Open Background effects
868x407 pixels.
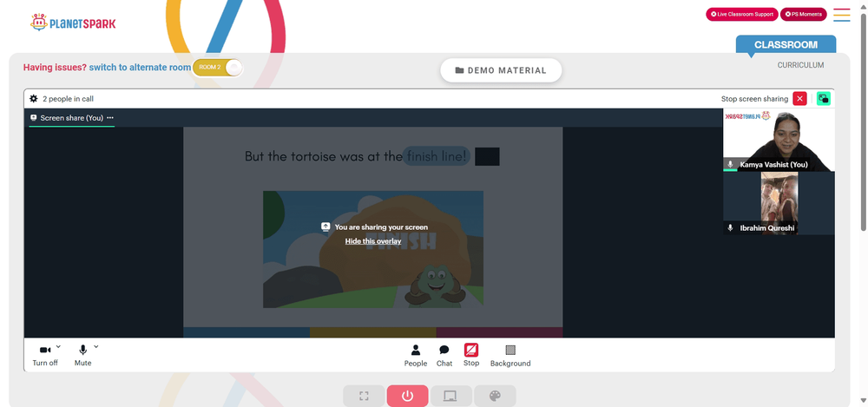510,356
